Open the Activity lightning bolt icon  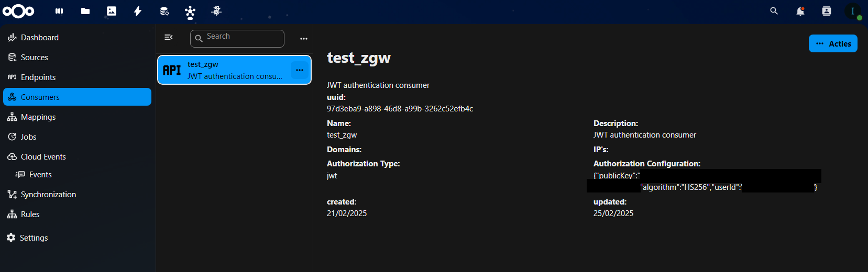click(x=138, y=11)
